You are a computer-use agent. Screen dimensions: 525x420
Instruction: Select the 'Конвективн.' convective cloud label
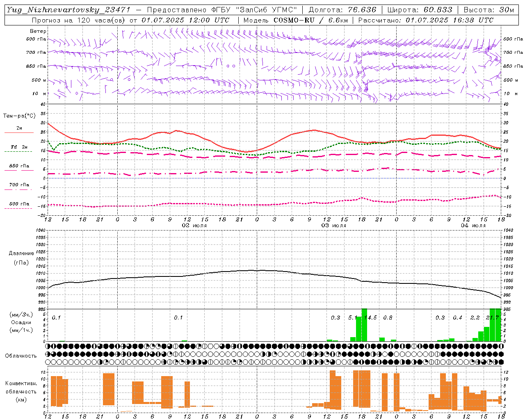[21, 383]
